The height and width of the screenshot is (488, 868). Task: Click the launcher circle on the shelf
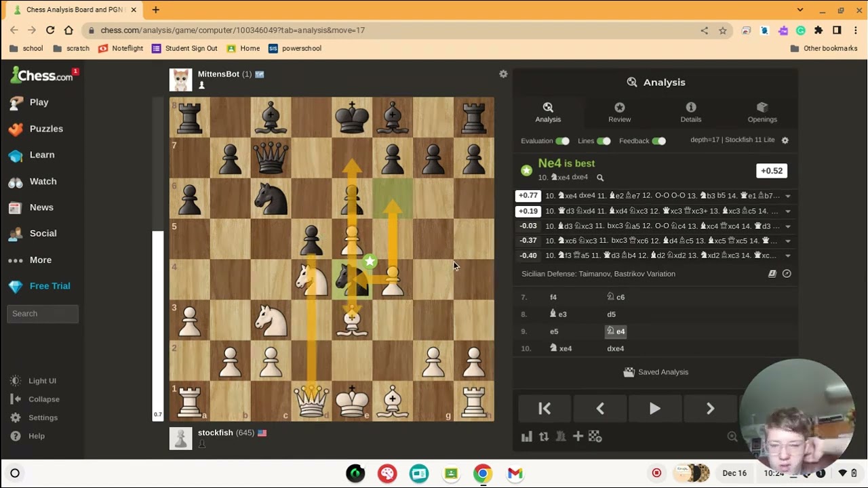coord(15,473)
